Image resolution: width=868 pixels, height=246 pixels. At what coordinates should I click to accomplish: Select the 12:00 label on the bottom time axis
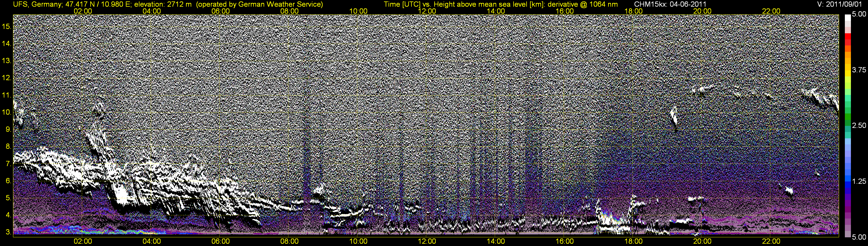pyautogui.click(x=427, y=241)
